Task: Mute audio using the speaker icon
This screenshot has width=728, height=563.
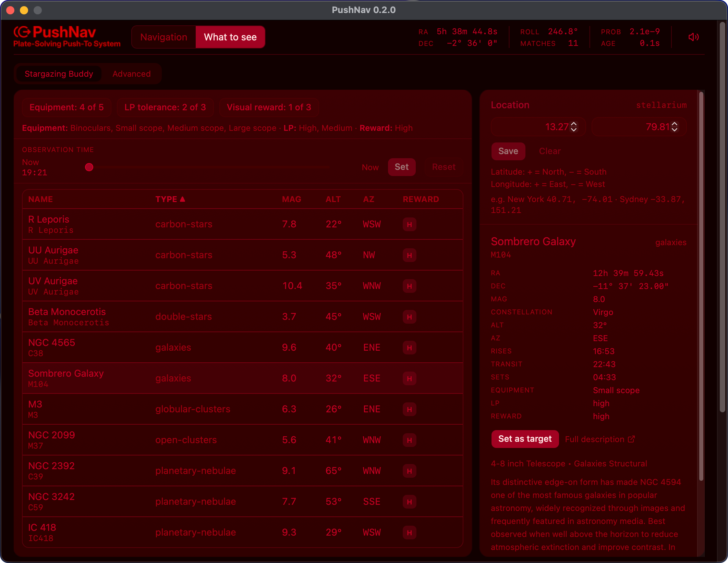Action: coord(693,37)
